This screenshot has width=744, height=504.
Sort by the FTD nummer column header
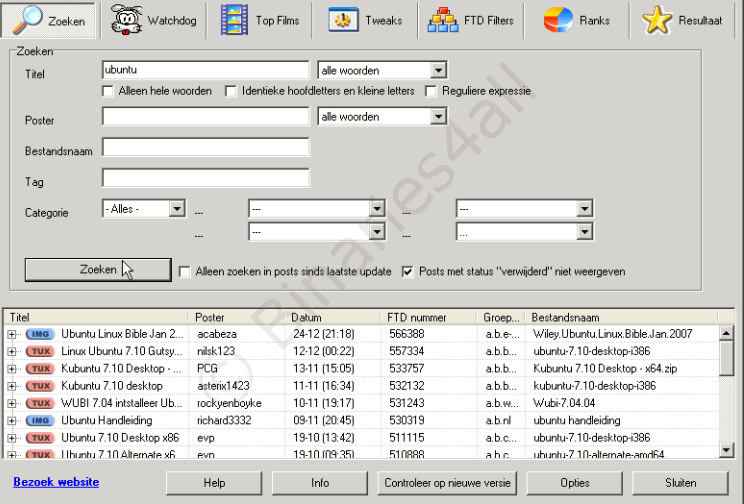(428, 317)
